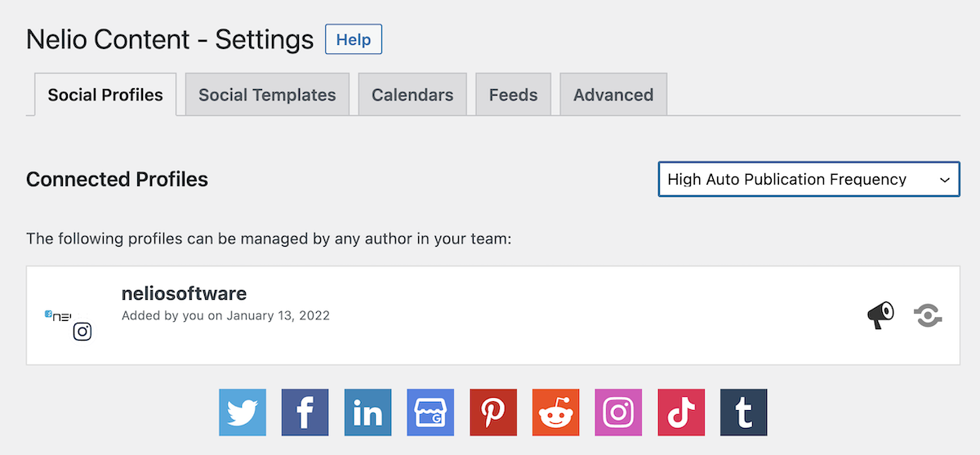Connect a TikTok profile

pos(681,413)
